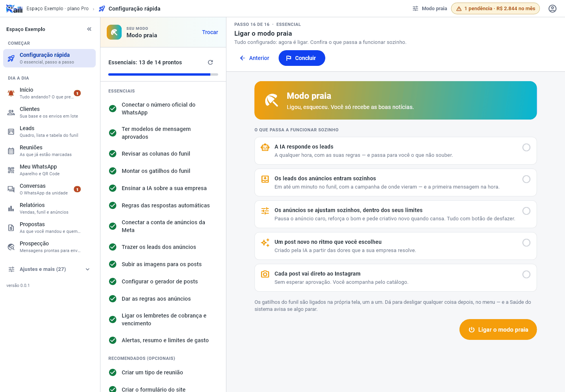Open Configurar o gerador de posts step
This screenshot has height=392, width=565.
click(x=163, y=281)
